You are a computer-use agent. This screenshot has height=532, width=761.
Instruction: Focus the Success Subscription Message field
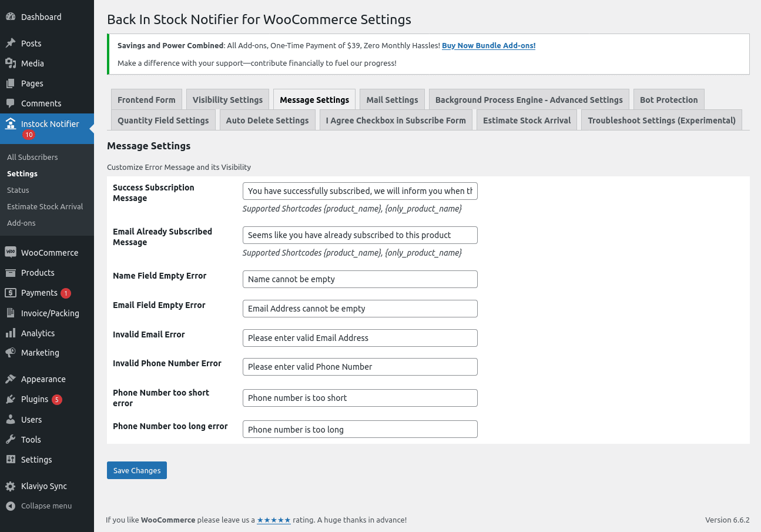tap(360, 191)
